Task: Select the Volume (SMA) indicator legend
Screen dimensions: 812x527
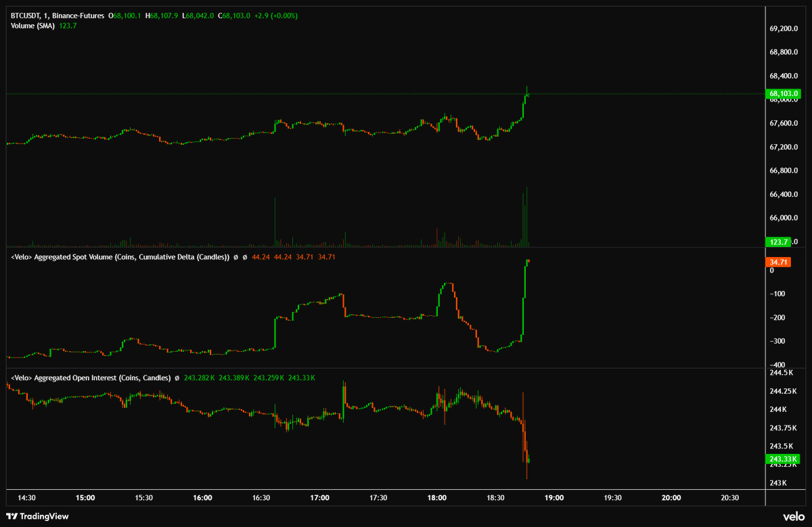Action: (x=32, y=26)
